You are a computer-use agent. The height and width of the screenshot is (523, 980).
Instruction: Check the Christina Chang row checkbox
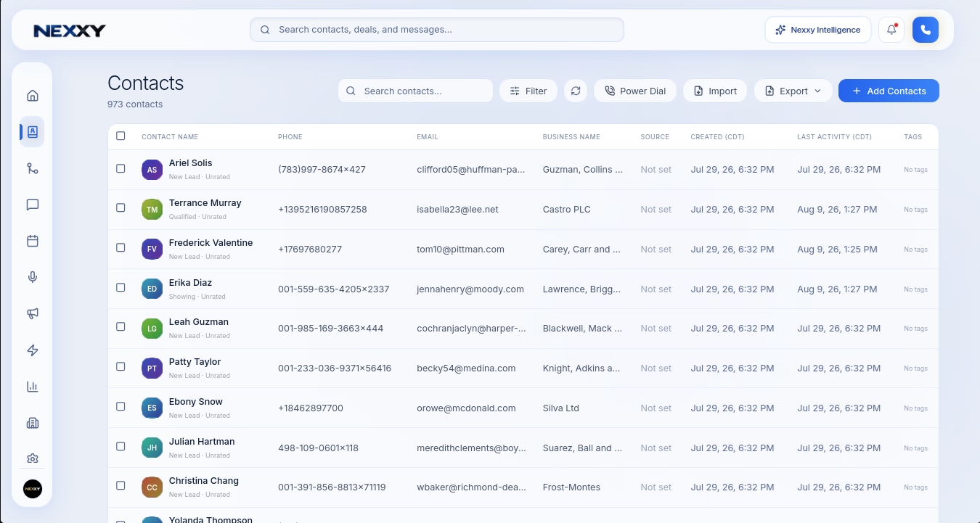[121, 485]
